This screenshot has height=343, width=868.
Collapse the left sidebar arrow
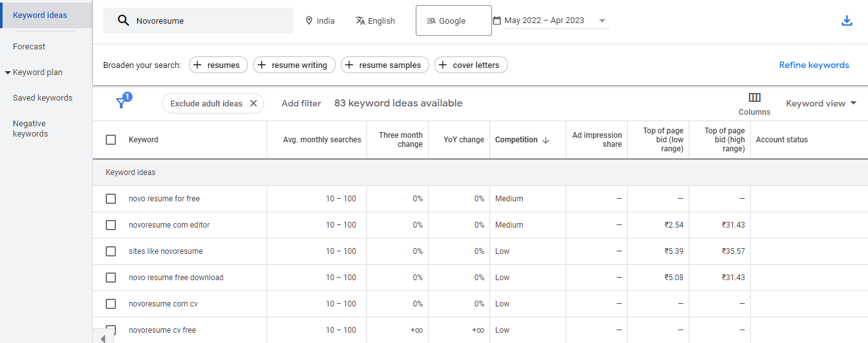[102, 338]
